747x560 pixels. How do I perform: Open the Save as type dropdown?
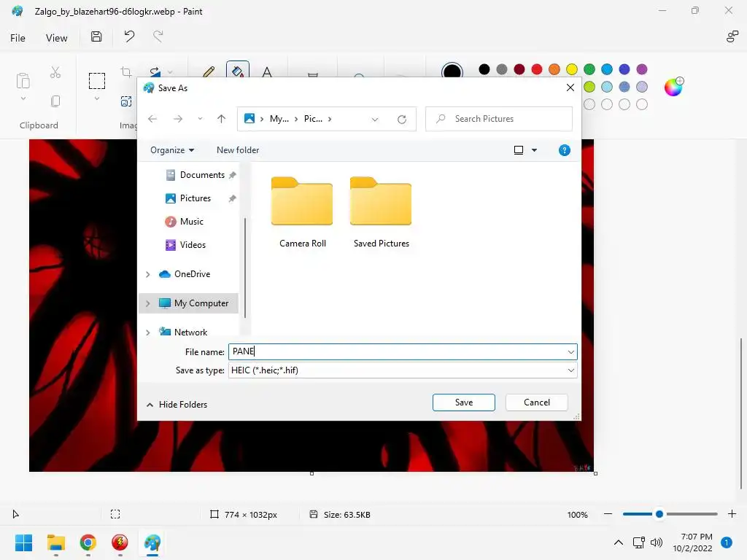tap(570, 370)
